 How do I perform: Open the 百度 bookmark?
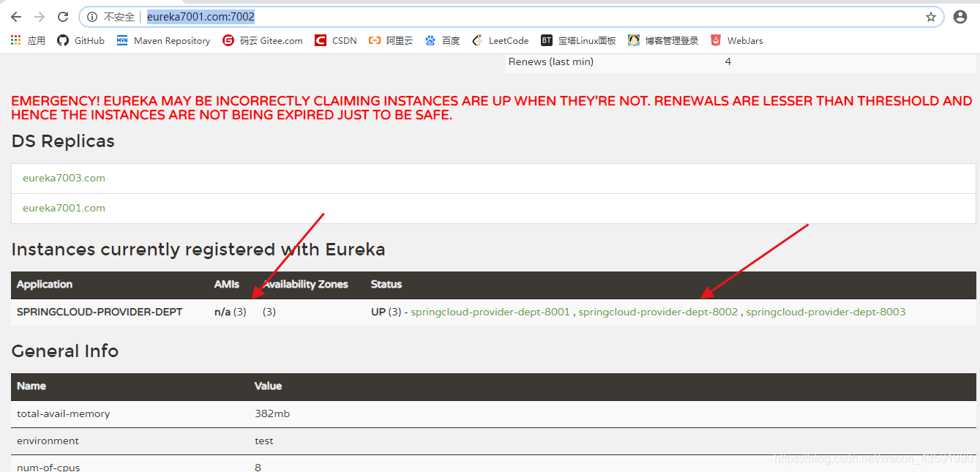tap(443, 41)
